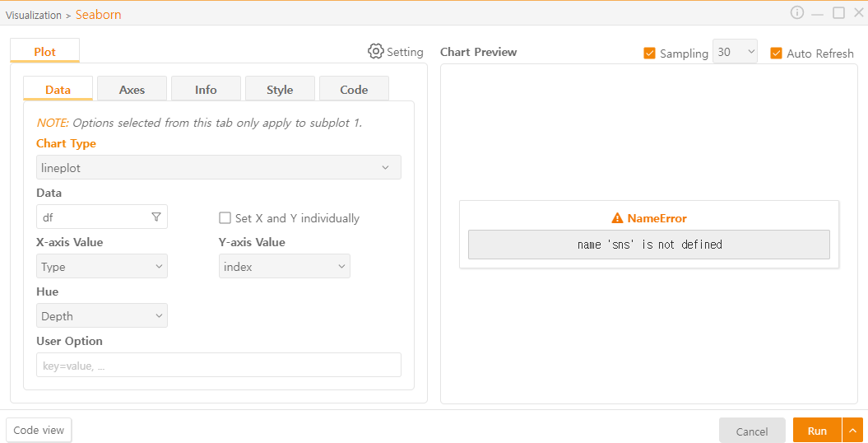Close the Seaborn dialog with X
Image resolution: width=868 pixels, height=443 pixels.
click(x=859, y=12)
